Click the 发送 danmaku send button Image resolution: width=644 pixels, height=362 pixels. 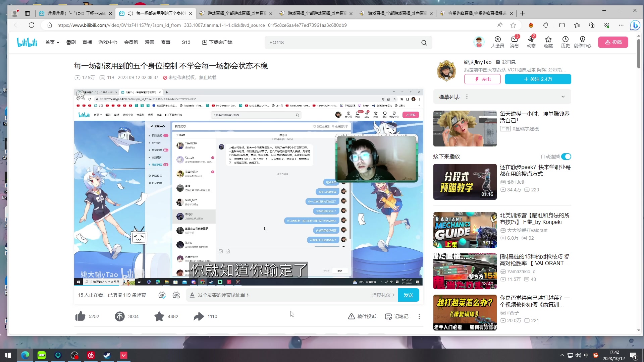point(408,295)
